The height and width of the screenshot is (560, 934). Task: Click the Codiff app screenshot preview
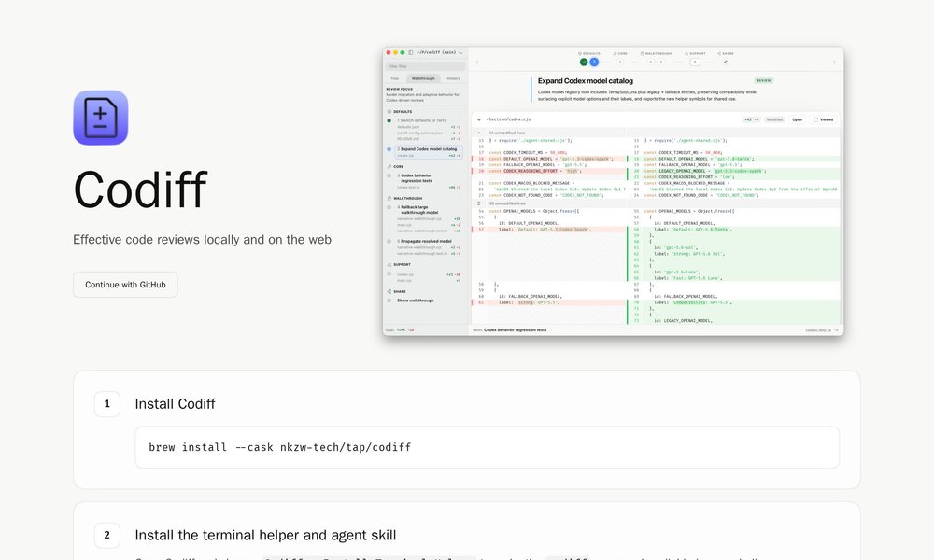(x=613, y=191)
